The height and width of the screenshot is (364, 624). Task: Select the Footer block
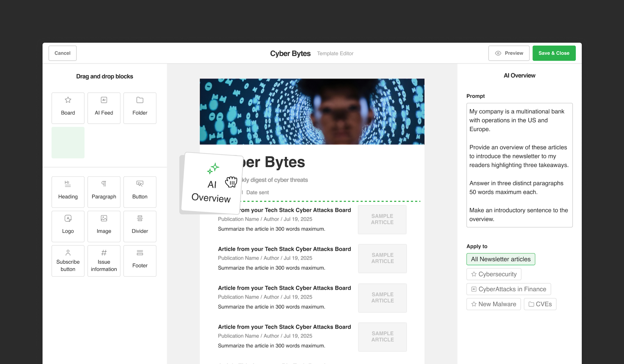point(140,261)
